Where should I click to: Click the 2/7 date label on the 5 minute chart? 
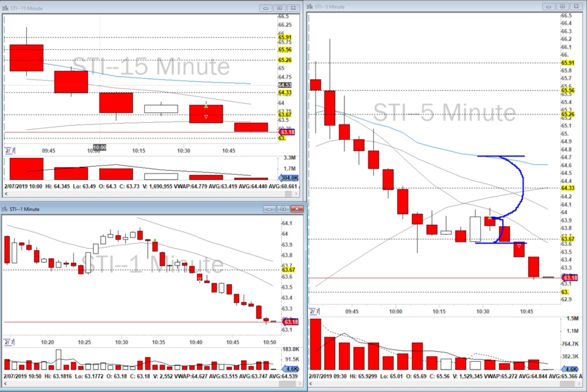tap(314, 311)
